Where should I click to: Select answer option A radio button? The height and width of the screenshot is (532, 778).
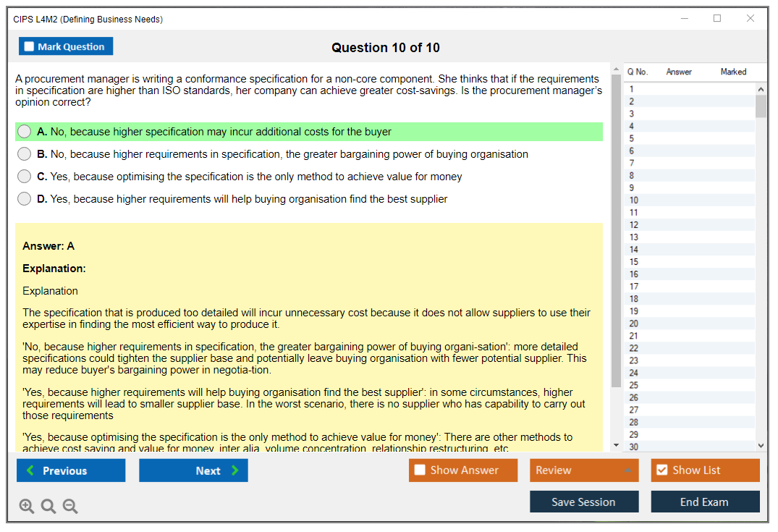click(25, 132)
